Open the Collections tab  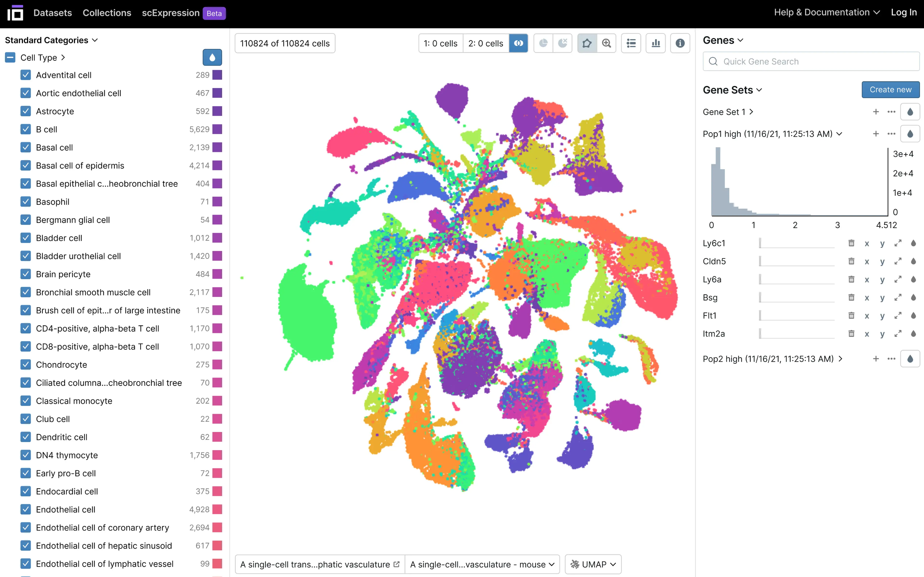(x=107, y=13)
